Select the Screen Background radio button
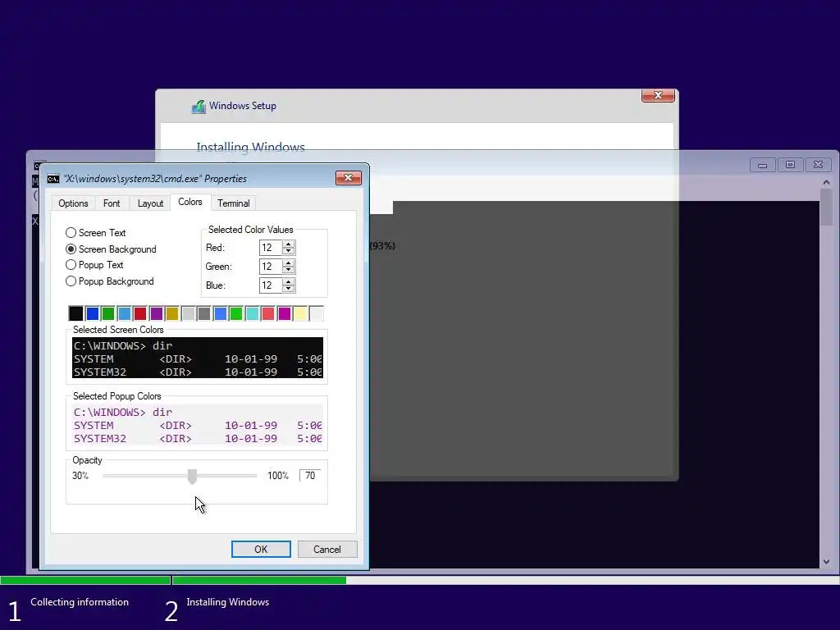 point(71,249)
